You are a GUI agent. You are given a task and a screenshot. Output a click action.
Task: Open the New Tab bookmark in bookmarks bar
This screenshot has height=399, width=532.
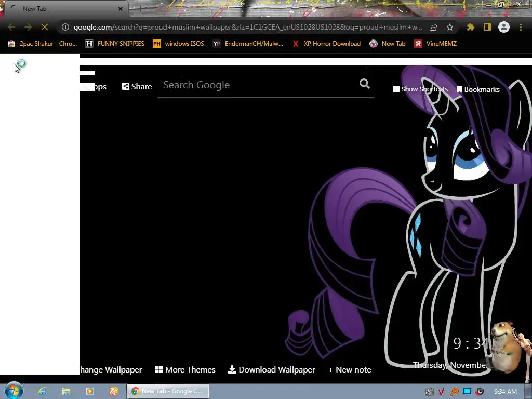tap(388, 44)
